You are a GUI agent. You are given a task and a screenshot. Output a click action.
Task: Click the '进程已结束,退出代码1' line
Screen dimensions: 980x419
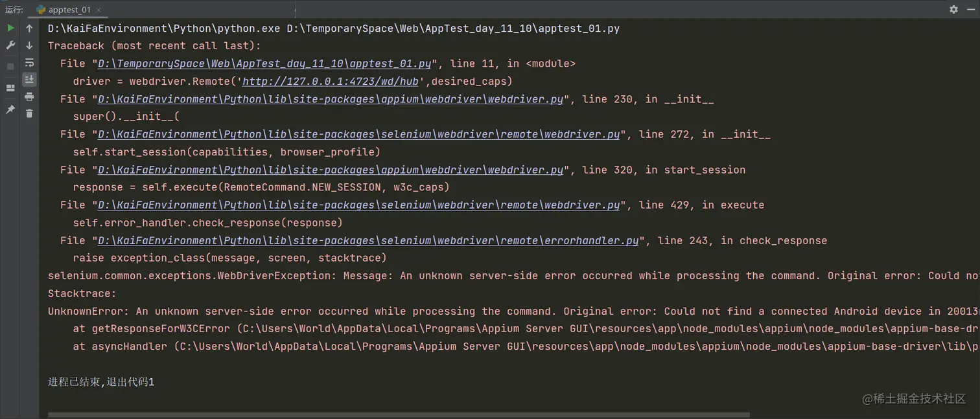[x=101, y=382]
